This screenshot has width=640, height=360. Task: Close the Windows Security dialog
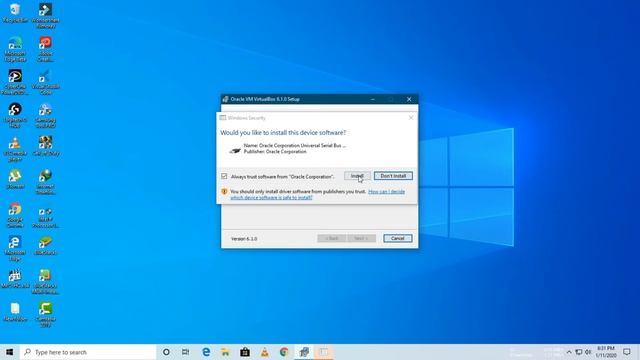(x=411, y=118)
